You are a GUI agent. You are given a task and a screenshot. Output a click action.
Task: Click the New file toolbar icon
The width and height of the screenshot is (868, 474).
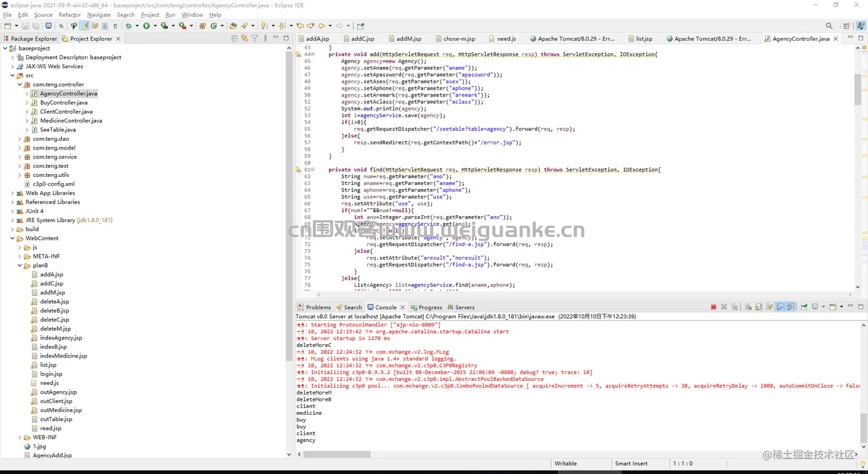click(7, 26)
